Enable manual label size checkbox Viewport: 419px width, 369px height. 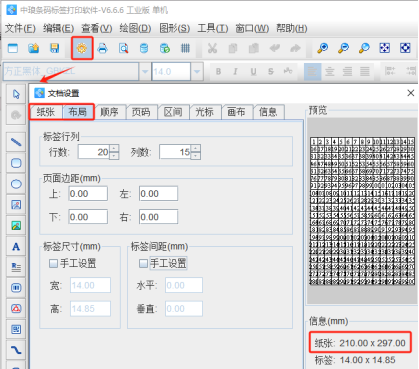53,264
